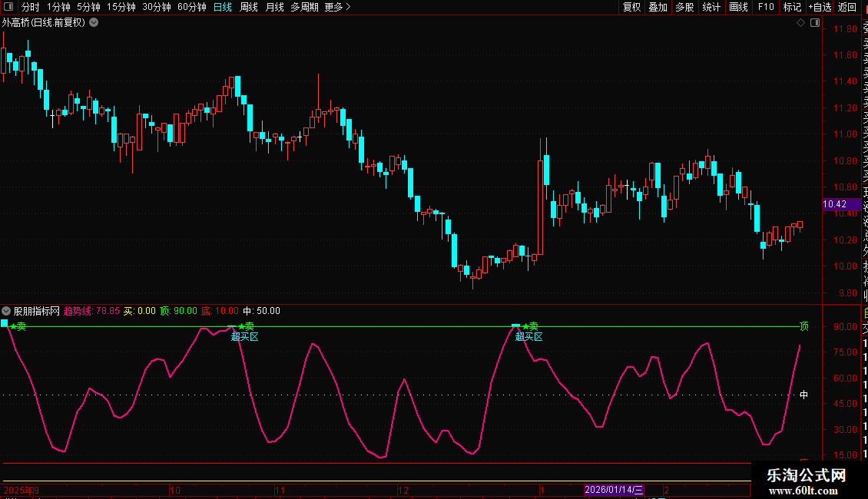Switch to 月线 monthly chart
The image size is (868, 499).
(x=274, y=7)
